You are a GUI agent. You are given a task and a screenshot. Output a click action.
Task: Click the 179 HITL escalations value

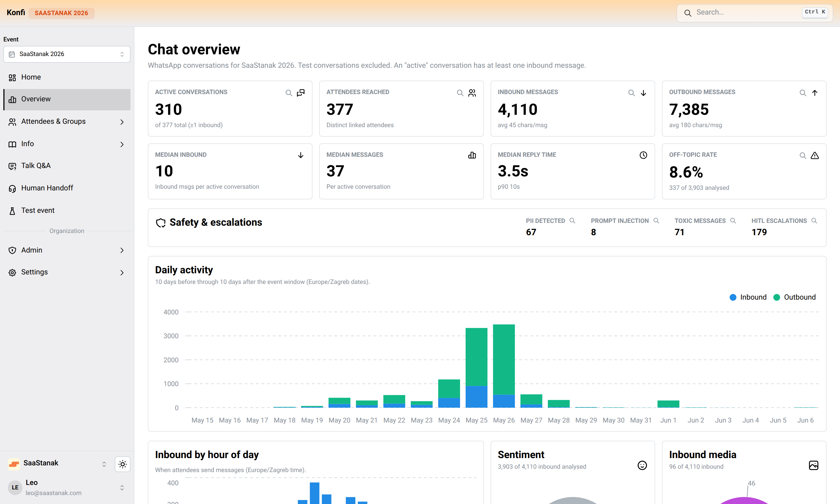759,232
